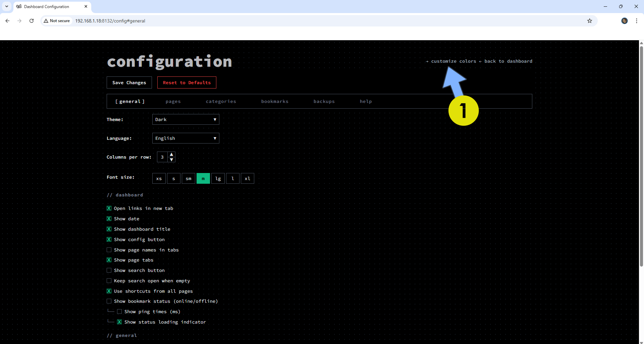This screenshot has height=344, width=644.
Task: Expand the Language dropdown
Action: tap(185, 138)
